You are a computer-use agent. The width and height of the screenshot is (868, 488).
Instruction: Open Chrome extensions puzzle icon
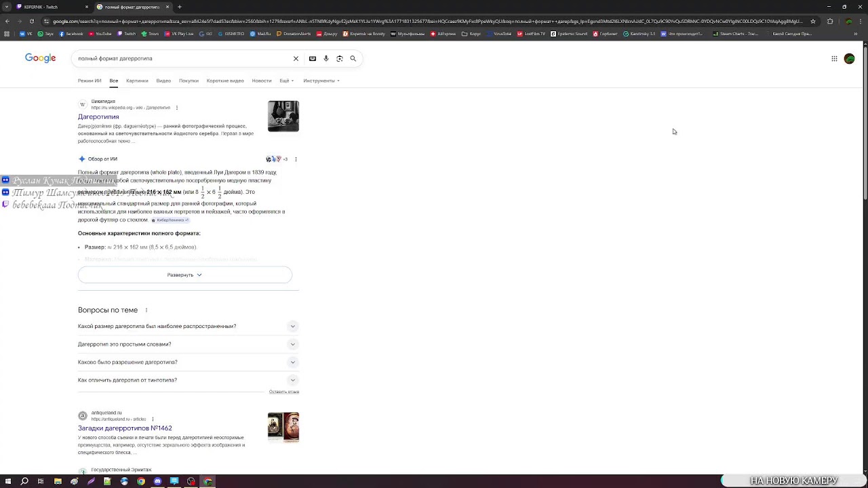tap(830, 21)
